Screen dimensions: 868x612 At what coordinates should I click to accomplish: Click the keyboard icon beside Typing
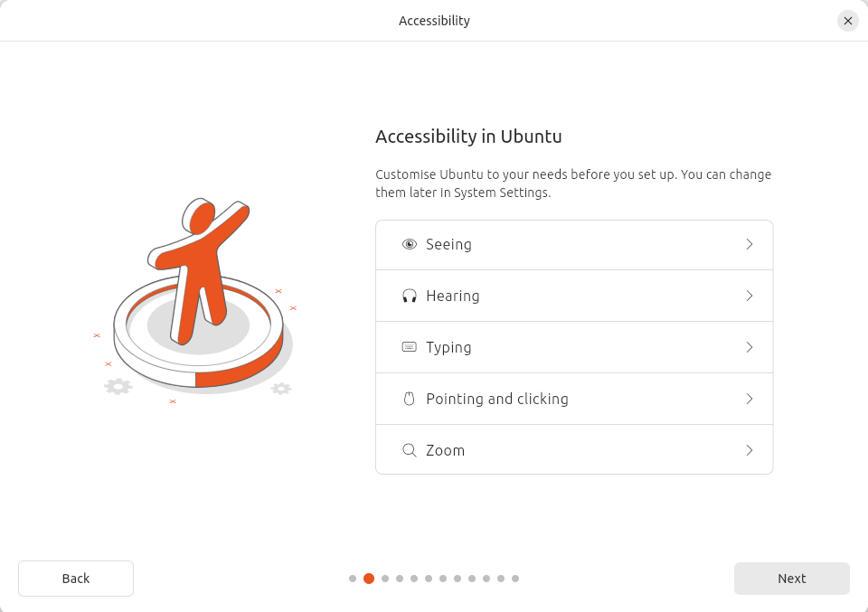pyautogui.click(x=410, y=347)
